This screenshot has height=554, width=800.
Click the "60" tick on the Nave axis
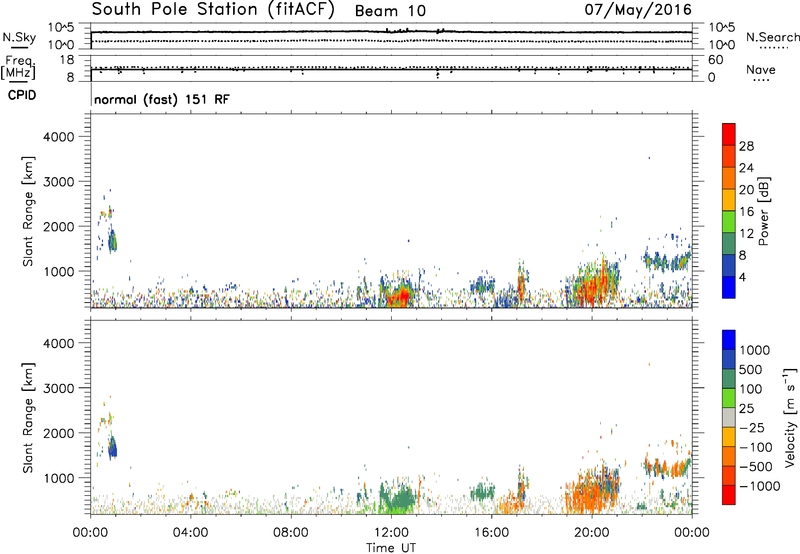point(715,60)
